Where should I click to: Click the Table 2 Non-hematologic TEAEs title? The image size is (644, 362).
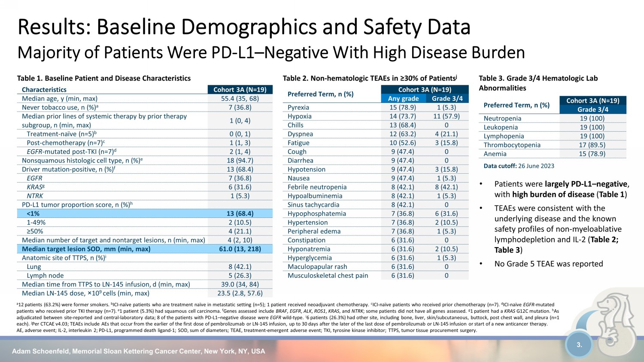tap(370, 78)
